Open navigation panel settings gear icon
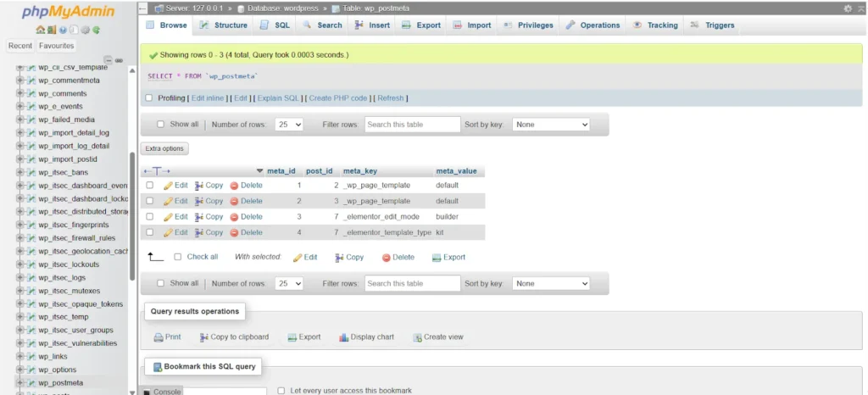Screen dimensions: 868x395 [86, 30]
